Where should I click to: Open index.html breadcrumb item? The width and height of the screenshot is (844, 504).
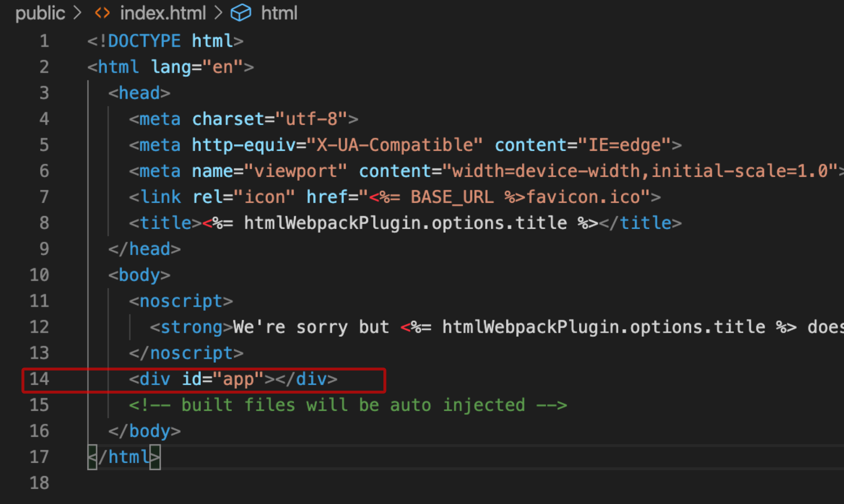[x=163, y=13]
